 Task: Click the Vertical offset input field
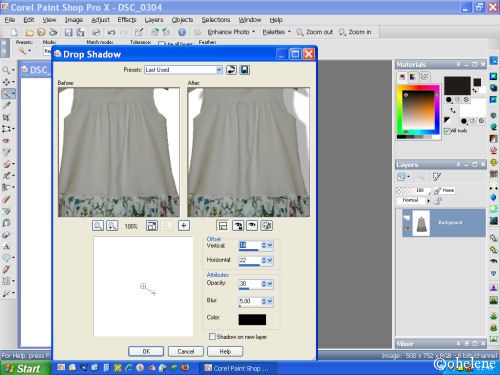coord(249,245)
